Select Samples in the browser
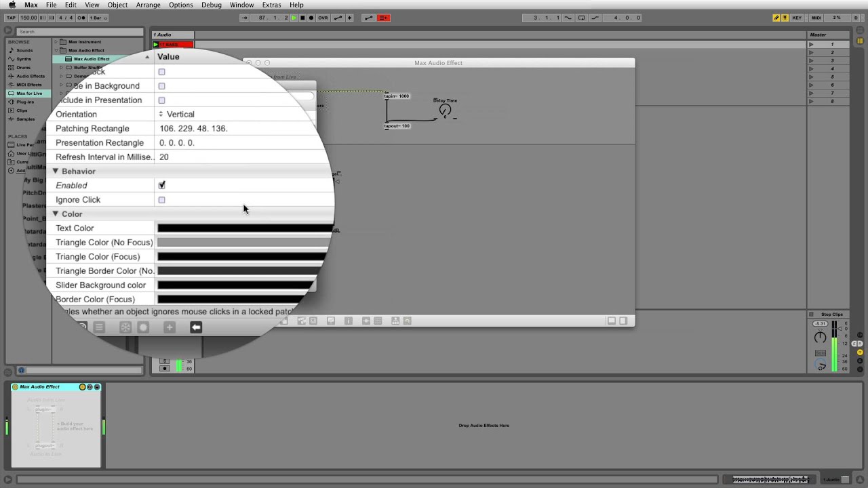Viewport: 868px width, 488px height. point(26,119)
